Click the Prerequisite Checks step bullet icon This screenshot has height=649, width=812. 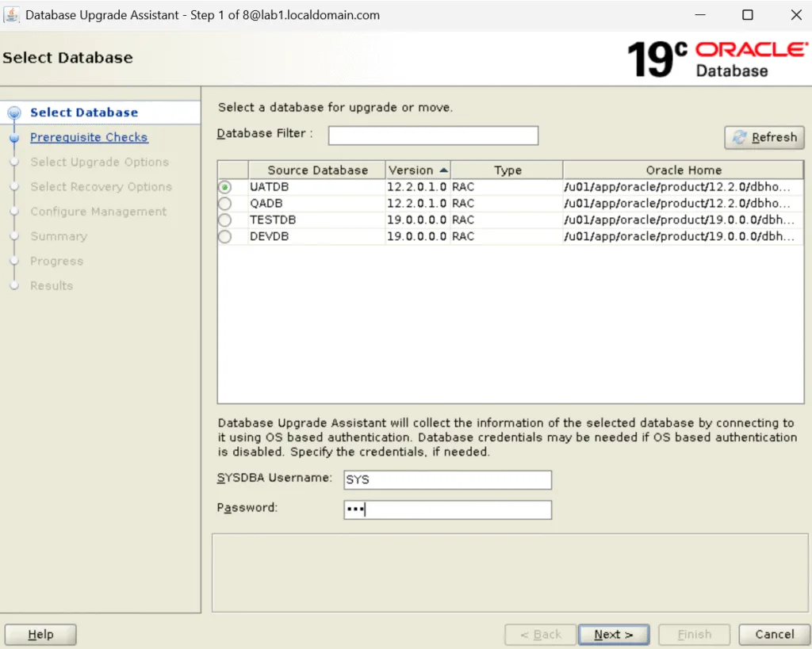click(x=13, y=138)
